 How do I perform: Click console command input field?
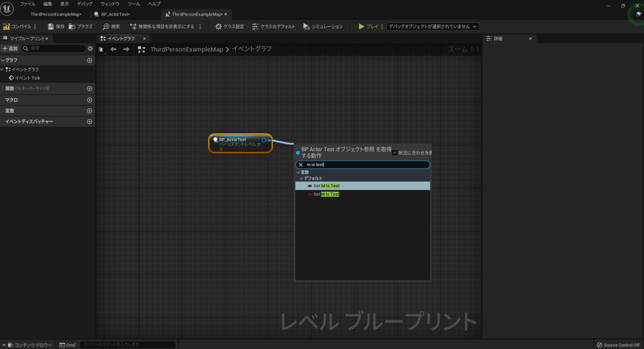[127, 345]
